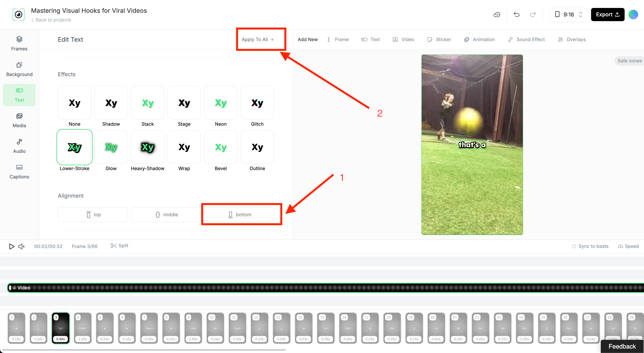Toggle the Safe zones overlay
644x353 pixels.
(629, 61)
